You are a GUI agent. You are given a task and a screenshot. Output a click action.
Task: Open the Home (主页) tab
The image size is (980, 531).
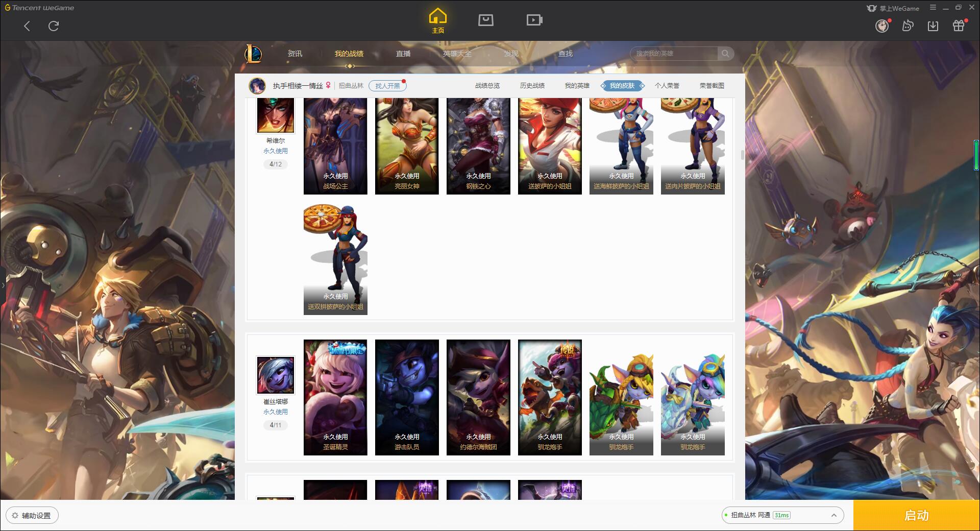pos(437,21)
